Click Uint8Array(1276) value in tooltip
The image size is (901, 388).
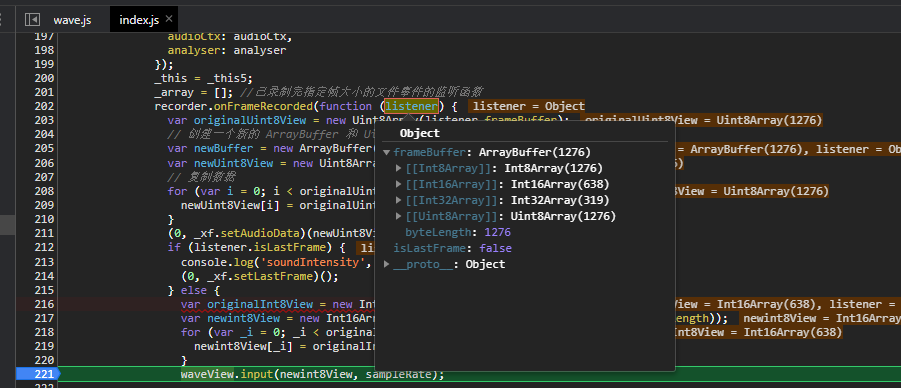(563, 216)
